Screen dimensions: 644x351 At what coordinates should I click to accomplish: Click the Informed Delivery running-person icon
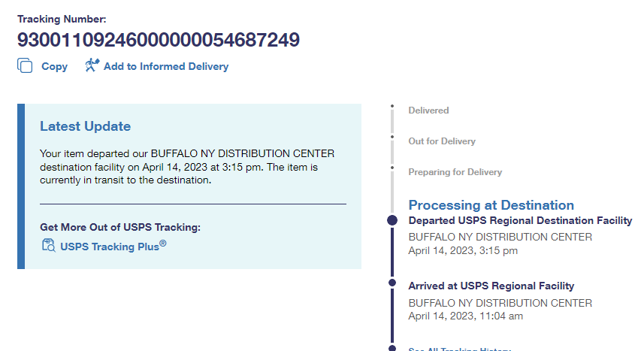92,65
